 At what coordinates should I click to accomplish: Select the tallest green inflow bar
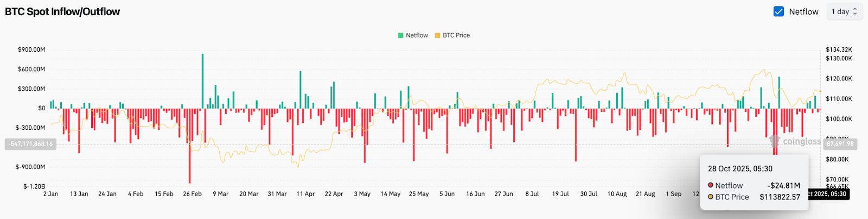point(202,82)
